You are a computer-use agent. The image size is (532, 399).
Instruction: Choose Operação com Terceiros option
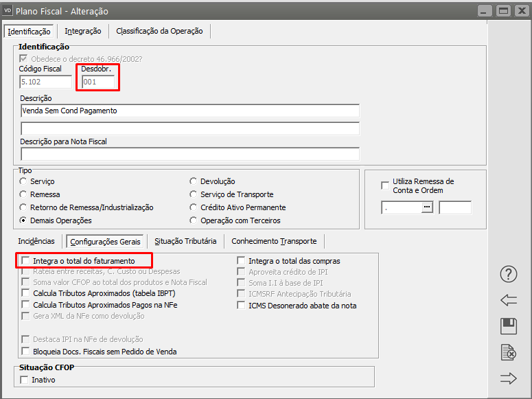193,220
